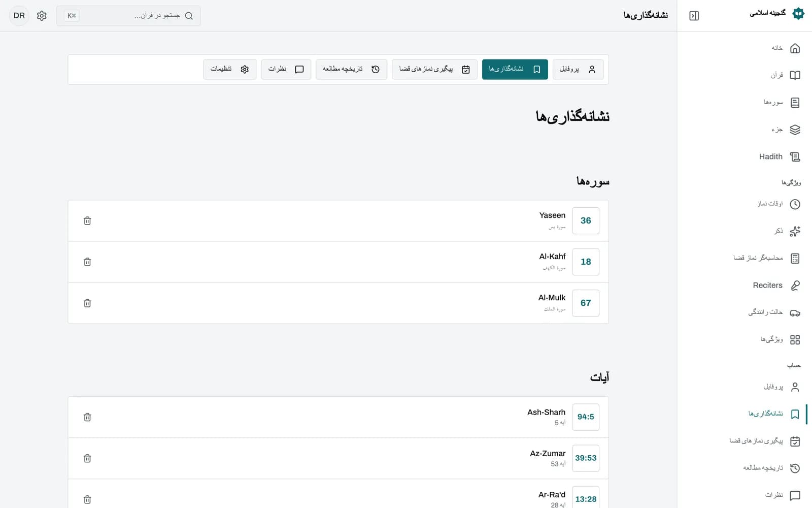Open the Yaseen bookmark title

[x=552, y=215]
